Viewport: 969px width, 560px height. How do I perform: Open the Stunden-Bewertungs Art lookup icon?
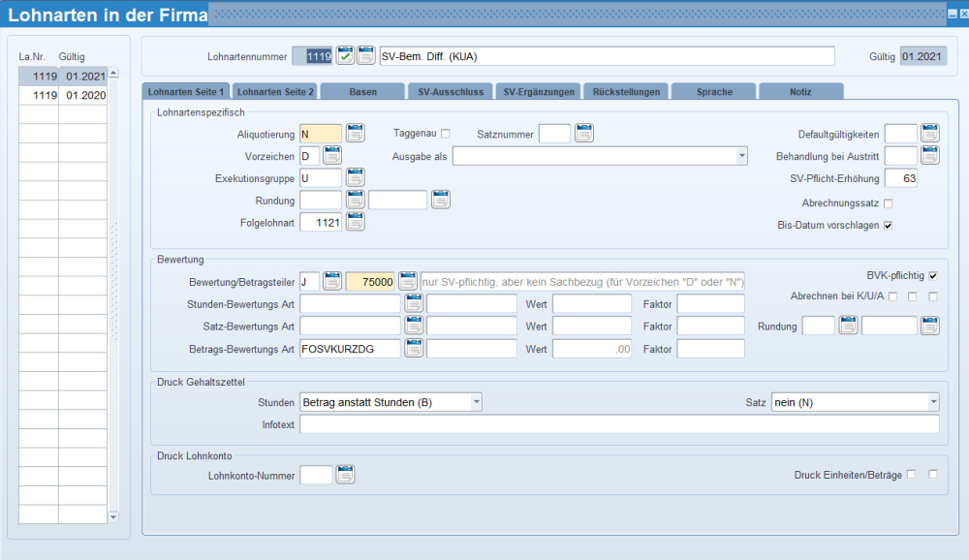click(414, 303)
